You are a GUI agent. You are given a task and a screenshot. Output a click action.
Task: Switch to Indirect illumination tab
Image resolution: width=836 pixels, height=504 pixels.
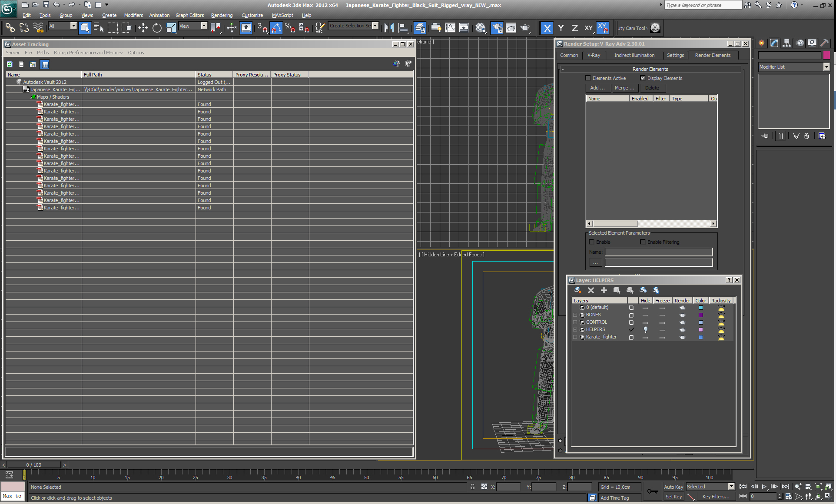pos(634,55)
